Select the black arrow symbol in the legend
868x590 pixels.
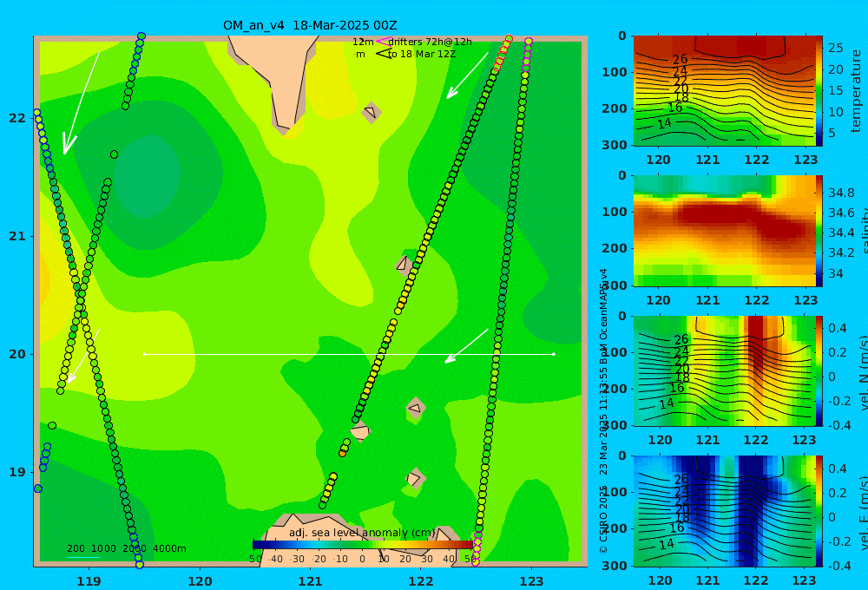(x=383, y=54)
